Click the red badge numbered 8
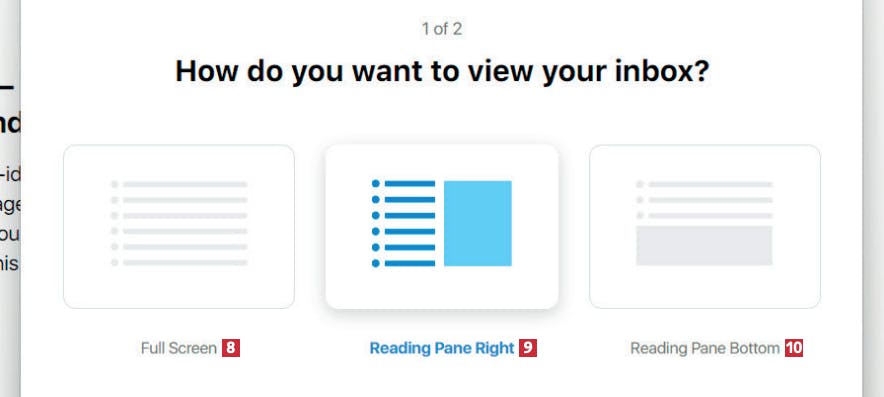This screenshot has width=884, height=397. [231, 348]
